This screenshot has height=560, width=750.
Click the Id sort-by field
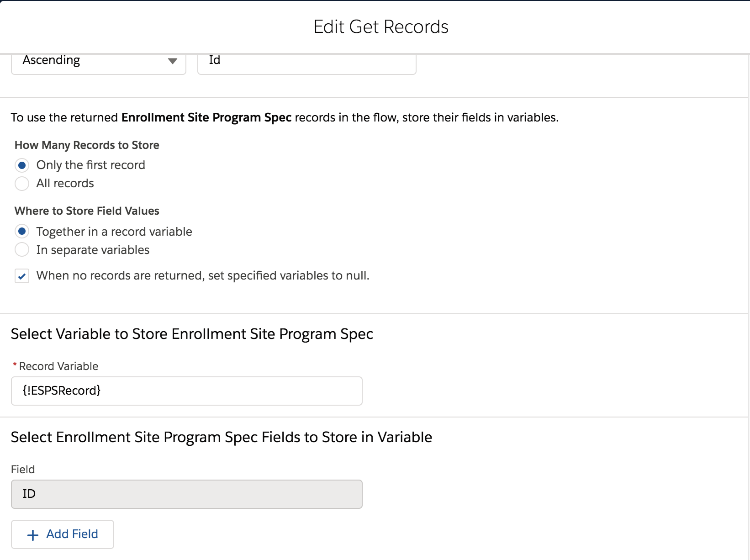pos(306,61)
